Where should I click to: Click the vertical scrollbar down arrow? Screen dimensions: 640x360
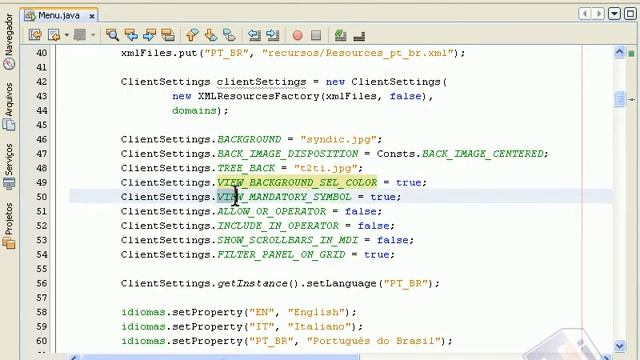pyautogui.click(x=620, y=346)
